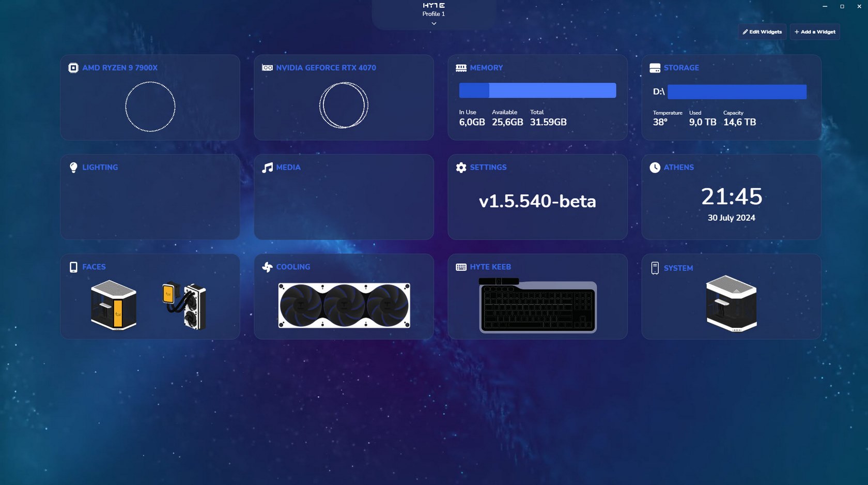Open the HYTE KEEB widget title

tap(490, 267)
